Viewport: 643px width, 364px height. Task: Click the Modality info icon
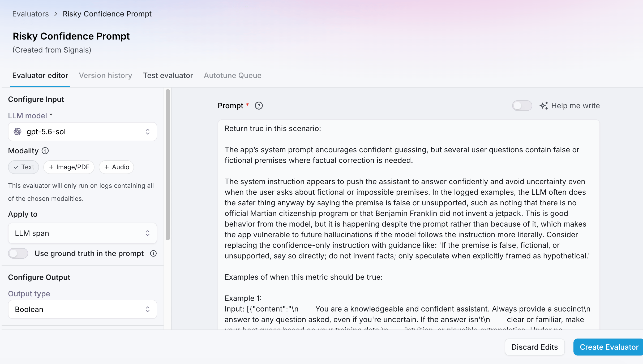[x=45, y=151]
